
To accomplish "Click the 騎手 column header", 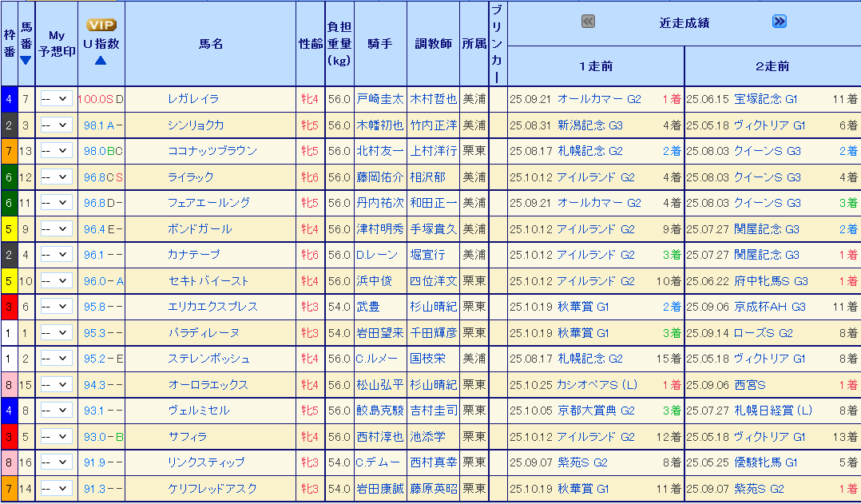I will click(380, 44).
